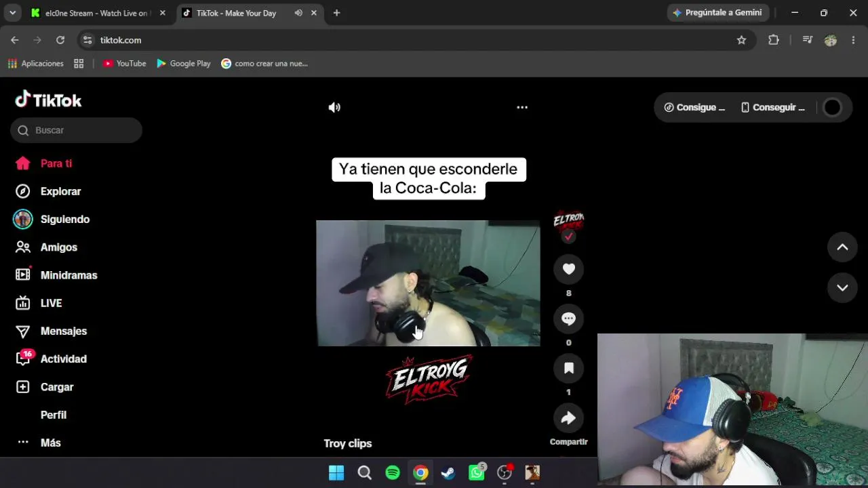Open the Troy clips author link
868x488 pixels.
348,443
